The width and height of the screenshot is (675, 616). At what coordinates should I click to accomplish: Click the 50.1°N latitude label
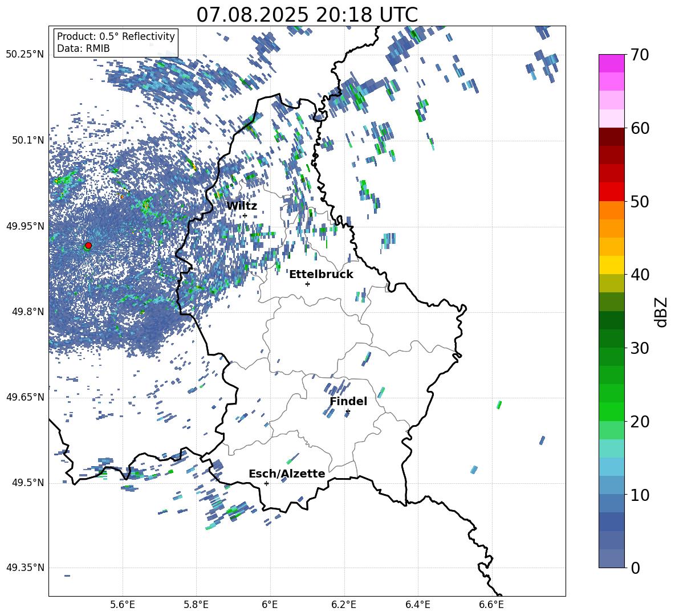pyautogui.click(x=28, y=140)
